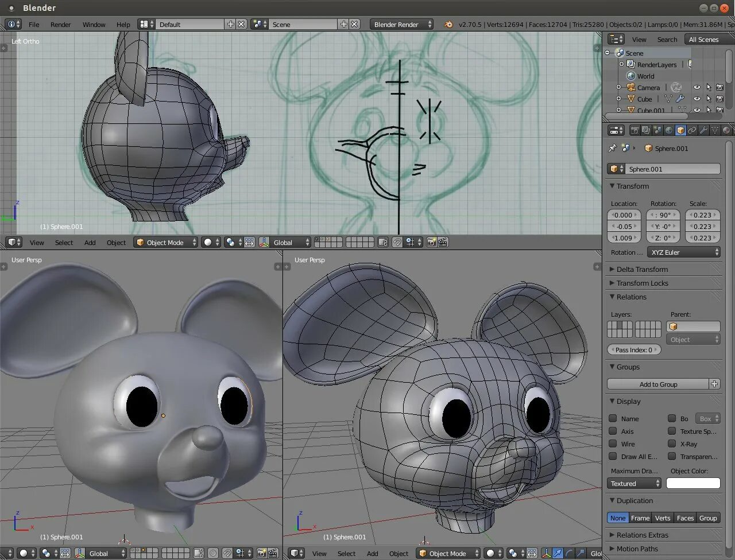Enable the Transparency display checkbox
The width and height of the screenshot is (735, 560).
[x=672, y=456]
